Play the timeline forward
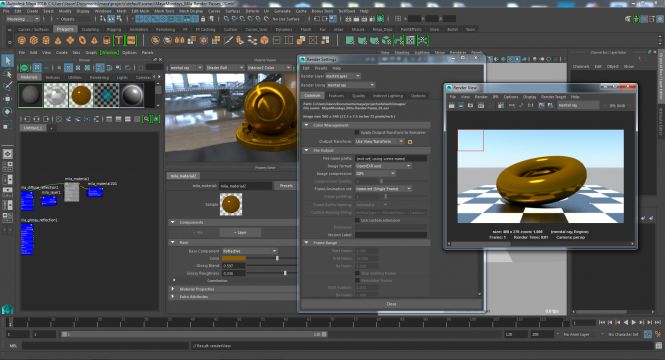Image resolution: width=665 pixels, height=360 pixels. click(x=634, y=323)
